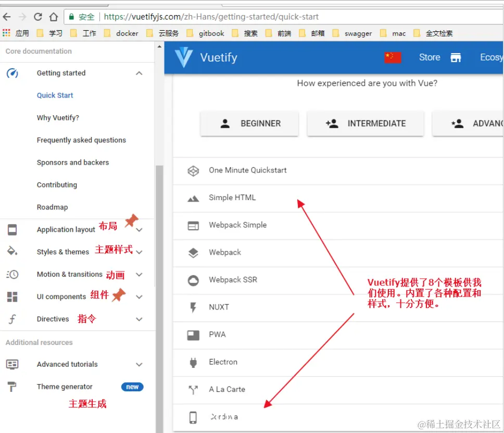Viewport: 504px width, 433px height.
Task: Click the Cordova phone icon
Action: point(193,417)
